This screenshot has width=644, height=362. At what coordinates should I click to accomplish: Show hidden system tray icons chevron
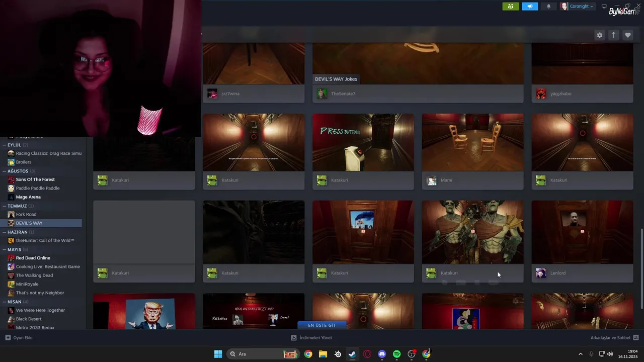pos(581,354)
